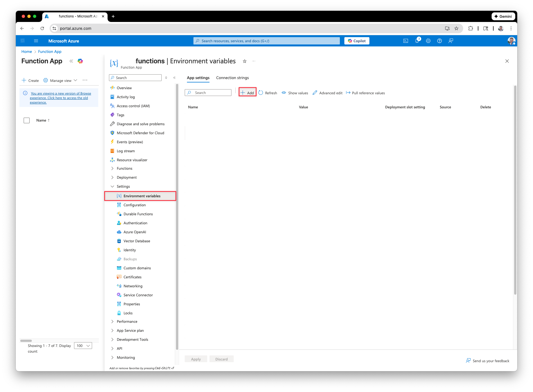
Task: Click the help question mark icon
Action: (440, 41)
